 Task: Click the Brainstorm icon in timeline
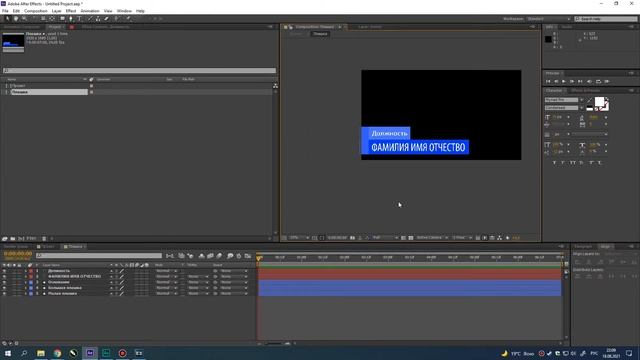[230, 256]
